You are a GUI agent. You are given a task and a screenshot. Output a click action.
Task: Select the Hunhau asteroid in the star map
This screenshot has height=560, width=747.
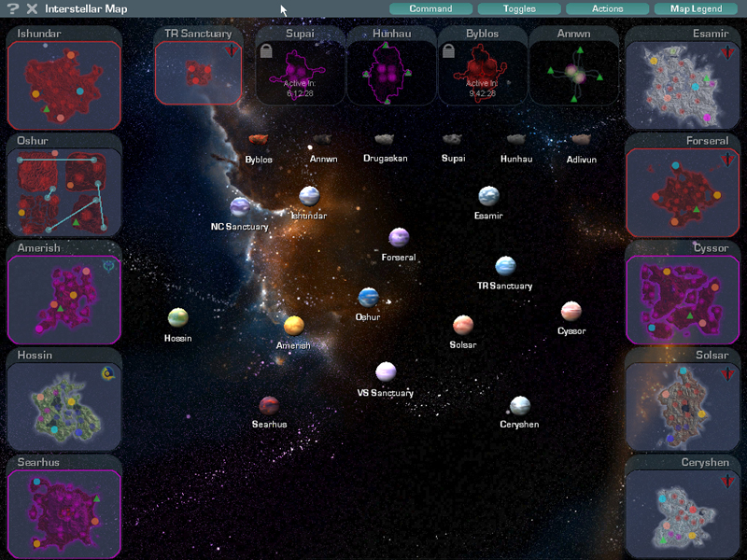click(x=516, y=139)
